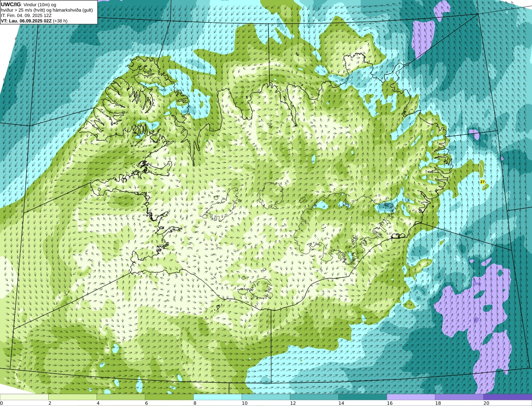
Task: Click the 'IT: Fim. 04. 09. 2025 12Z' line
Action: tap(26, 15)
